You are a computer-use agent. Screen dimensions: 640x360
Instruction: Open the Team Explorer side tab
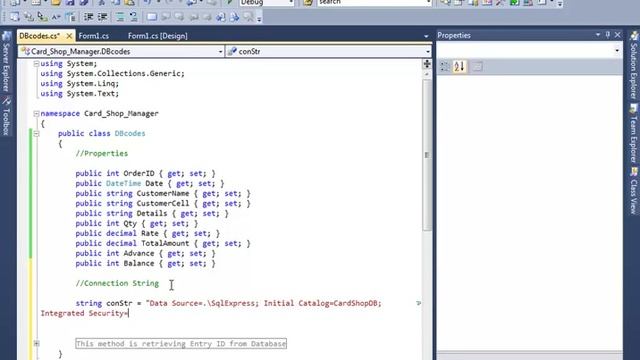point(633,133)
